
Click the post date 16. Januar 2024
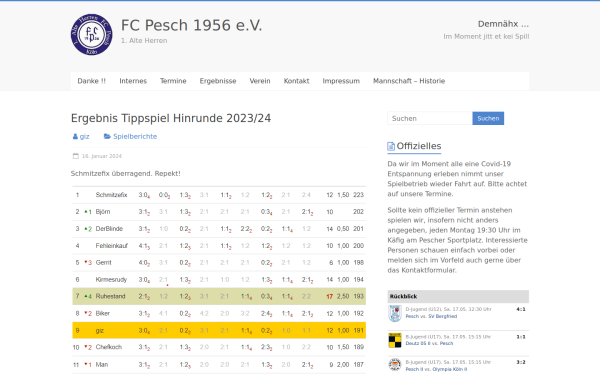(x=102, y=156)
